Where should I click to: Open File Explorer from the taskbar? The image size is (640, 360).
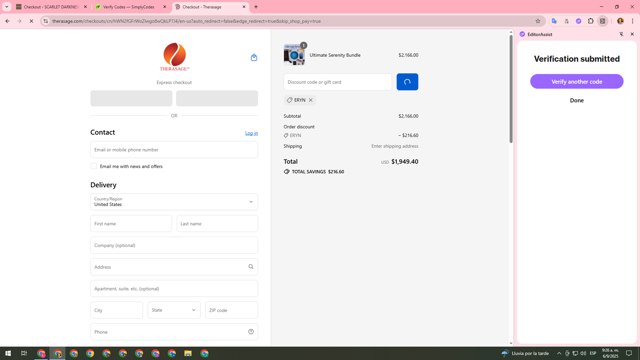pos(188,353)
